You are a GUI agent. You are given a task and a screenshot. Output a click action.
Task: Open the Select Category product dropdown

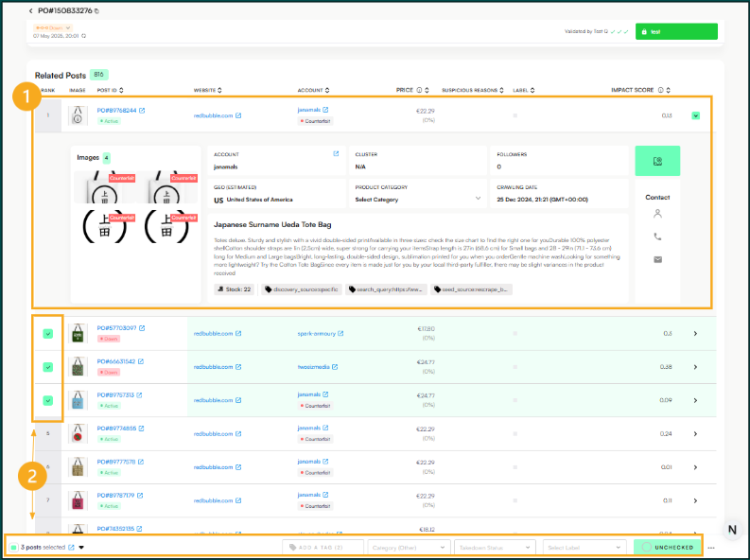pos(418,199)
